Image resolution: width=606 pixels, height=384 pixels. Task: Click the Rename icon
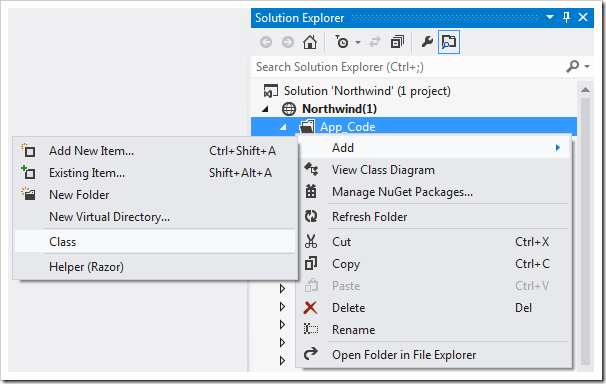point(311,329)
